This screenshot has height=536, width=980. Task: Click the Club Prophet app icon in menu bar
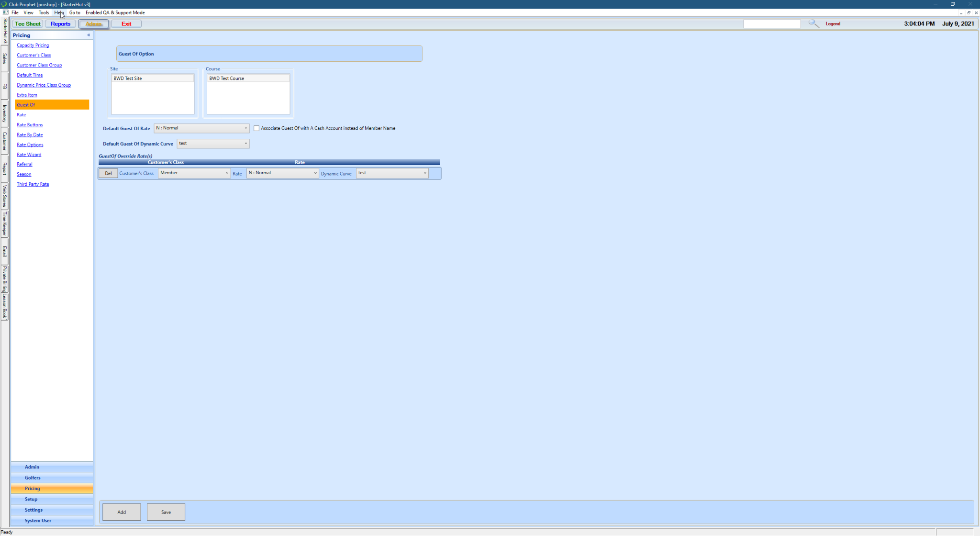click(x=5, y=12)
